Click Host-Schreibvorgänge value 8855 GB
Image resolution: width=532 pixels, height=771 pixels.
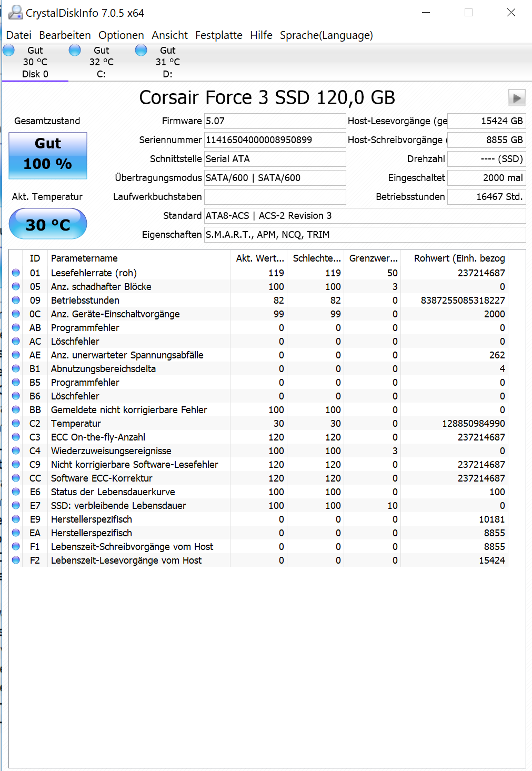coord(487,140)
